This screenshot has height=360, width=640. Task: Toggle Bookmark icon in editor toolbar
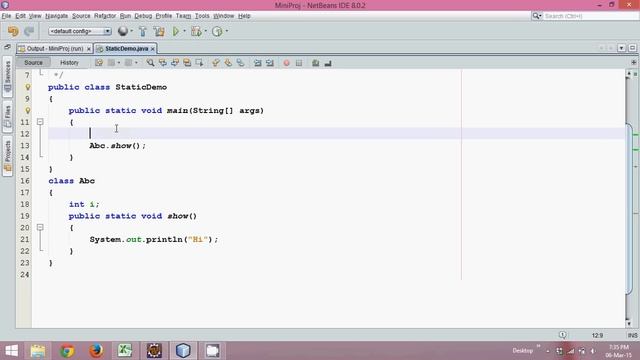coord(240,63)
